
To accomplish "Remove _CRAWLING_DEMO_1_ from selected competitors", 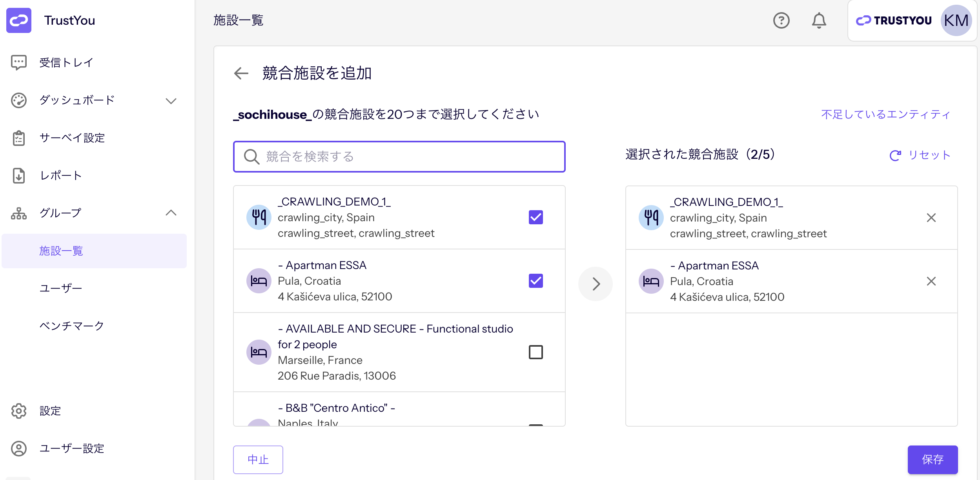I will point(931,218).
